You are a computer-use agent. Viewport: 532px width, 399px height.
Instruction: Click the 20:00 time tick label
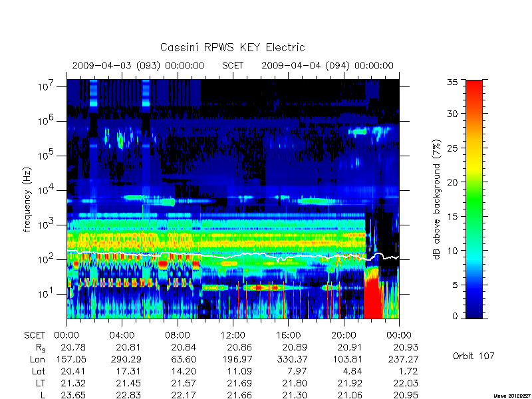pyautogui.click(x=344, y=335)
